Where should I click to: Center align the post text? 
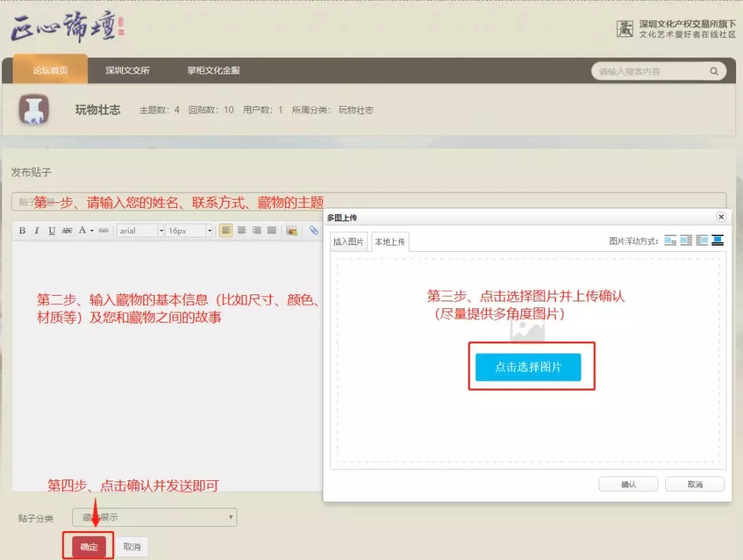241,230
